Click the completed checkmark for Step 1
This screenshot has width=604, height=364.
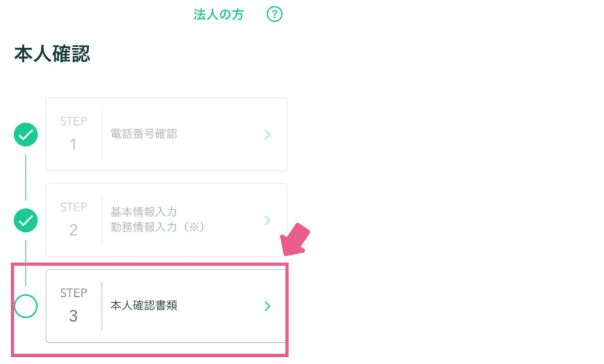pos(26,135)
